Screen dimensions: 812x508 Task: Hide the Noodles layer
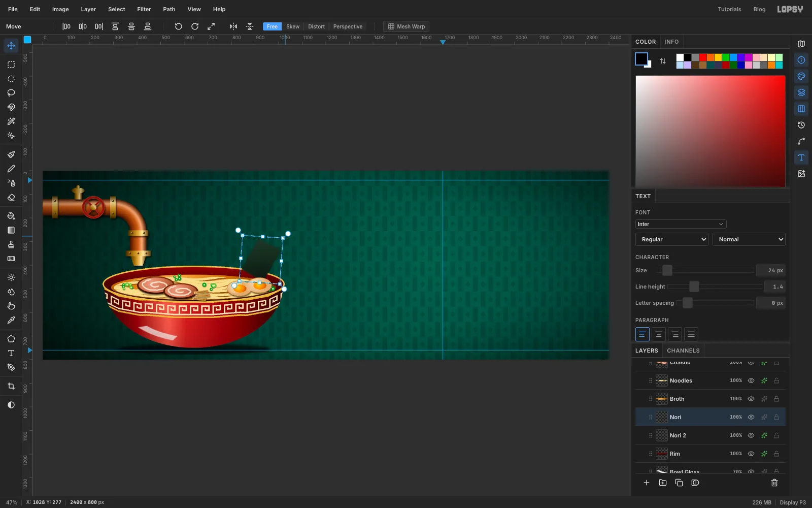tap(751, 380)
